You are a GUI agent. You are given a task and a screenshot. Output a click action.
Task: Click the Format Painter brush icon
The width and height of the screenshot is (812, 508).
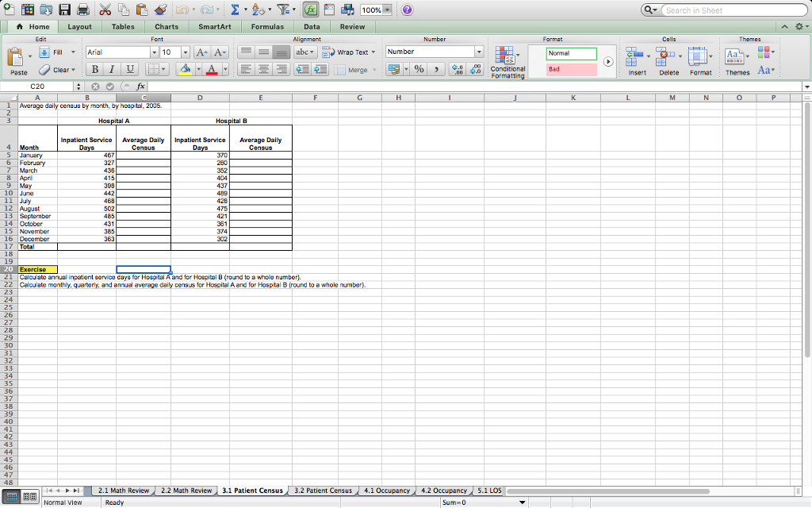(x=160, y=9)
